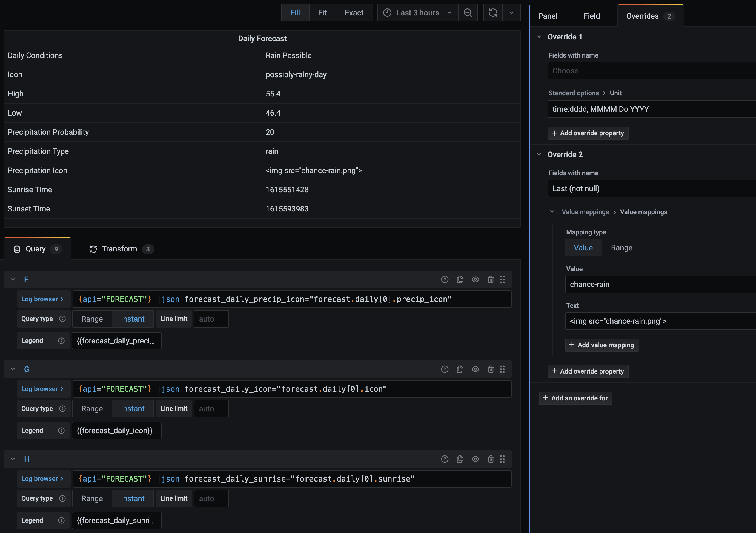The image size is (756, 533).
Task: Delete query H with the trash icon
Action: [491, 459]
